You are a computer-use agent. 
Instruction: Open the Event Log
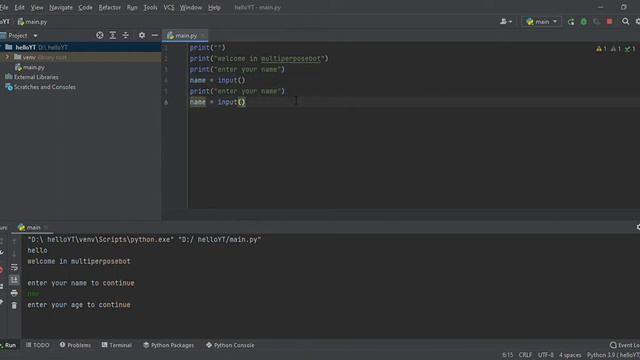pyautogui.click(x=624, y=345)
